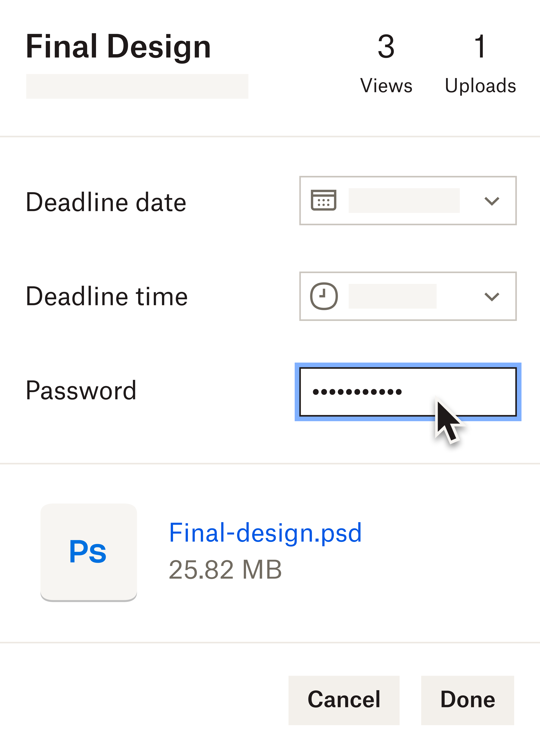540x756 pixels.
Task: Click the Final Design title
Action: [118, 47]
